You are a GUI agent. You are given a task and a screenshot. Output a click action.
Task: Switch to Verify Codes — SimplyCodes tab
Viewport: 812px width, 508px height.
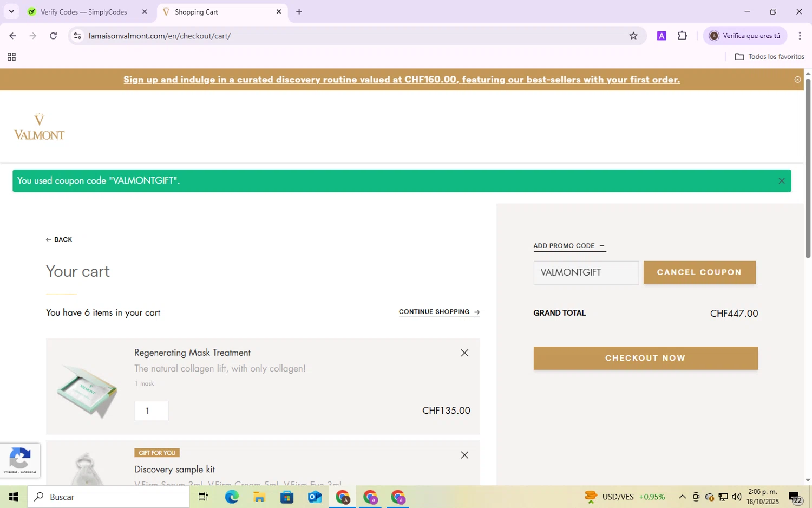click(x=84, y=12)
